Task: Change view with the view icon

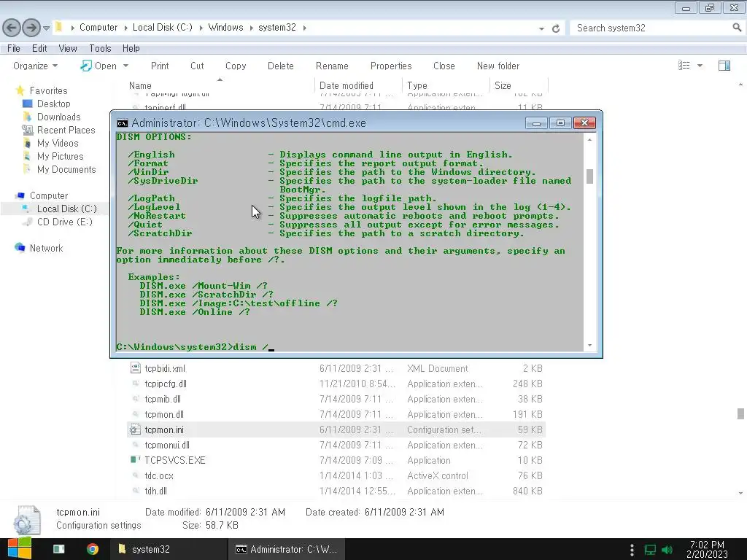Action: click(x=684, y=66)
